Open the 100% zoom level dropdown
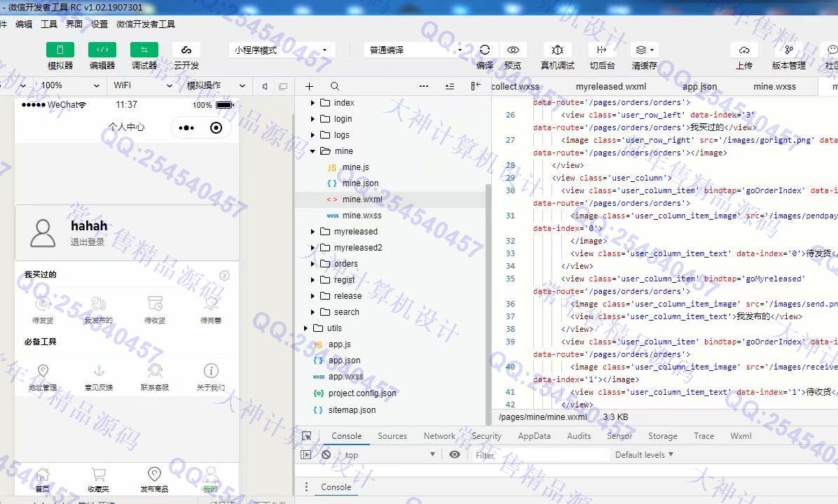 click(69, 85)
